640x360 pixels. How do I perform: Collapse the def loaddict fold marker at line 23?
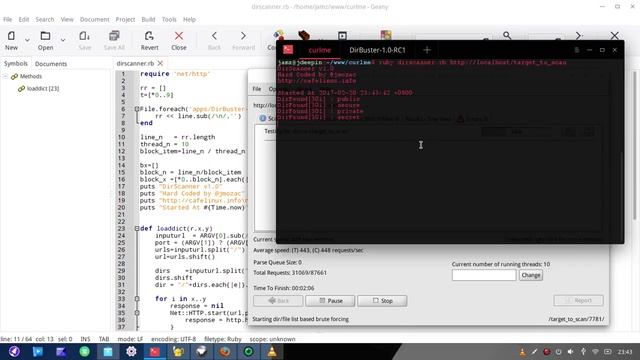click(137, 229)
